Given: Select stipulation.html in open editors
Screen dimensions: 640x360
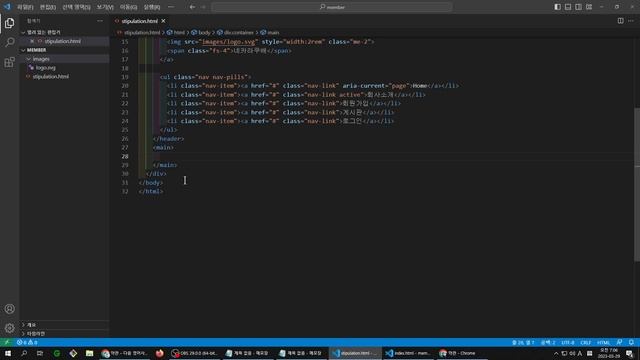Looking at the screenshot, I should (x=62, y=41).
